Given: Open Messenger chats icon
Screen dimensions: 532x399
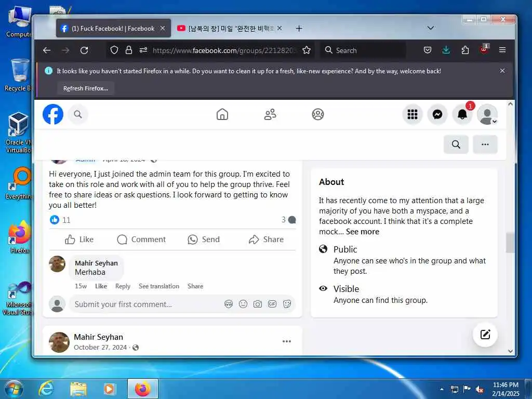Looking at the screenshot, I should (x=437, y=114).
